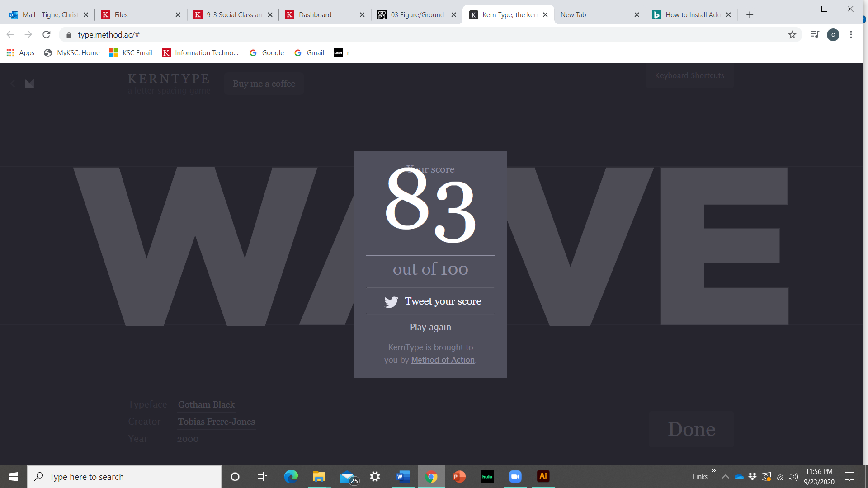Switch to the Dashboard tab
The width and height of the screenshot is (868, 488).
click(x=315, y=15)
